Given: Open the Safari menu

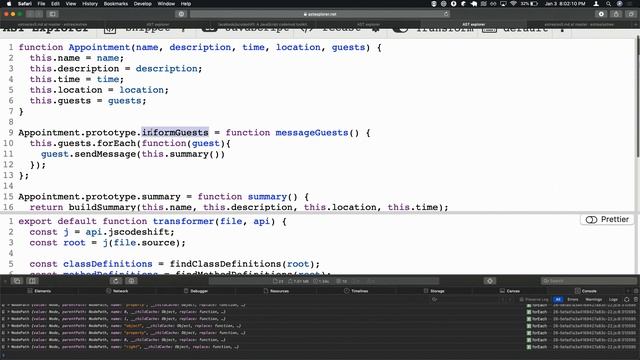Looking at the screenshot, I should pos(24,4).
